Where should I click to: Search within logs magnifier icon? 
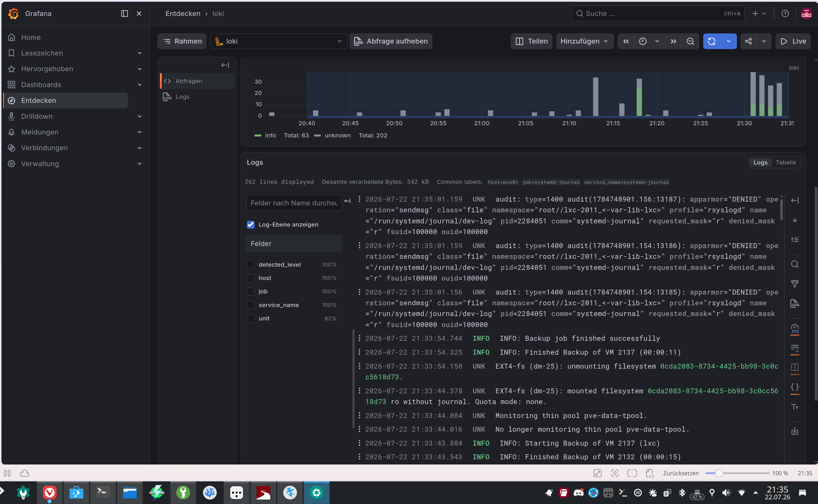point(795,264)
